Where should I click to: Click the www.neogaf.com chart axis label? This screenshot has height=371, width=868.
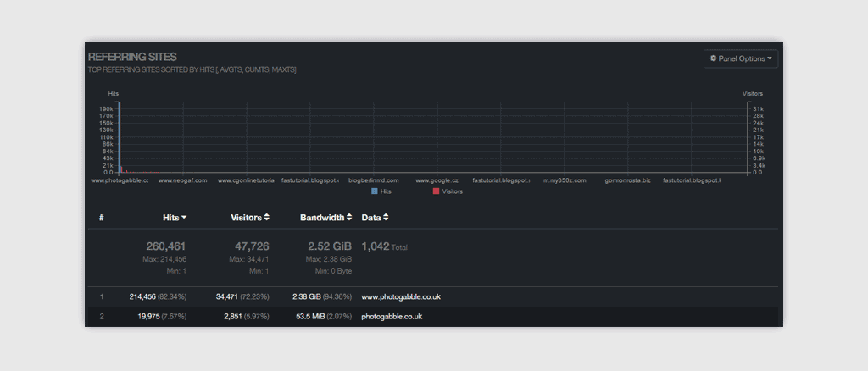(183, 180)
